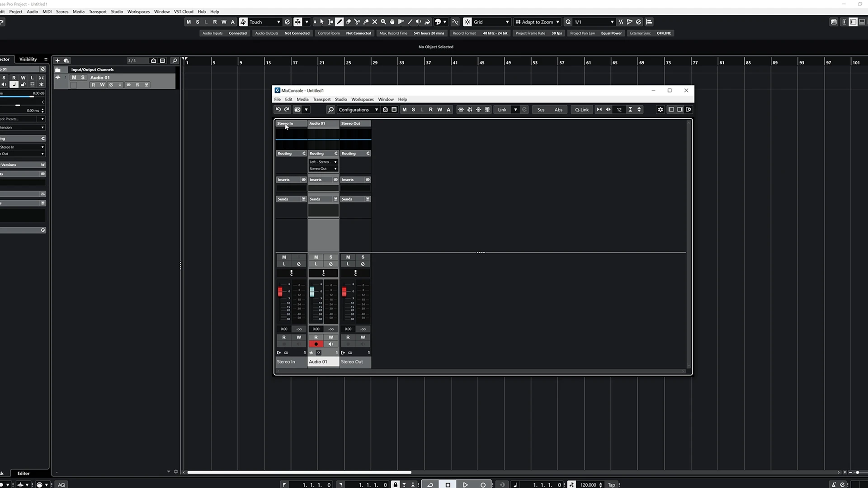Enable monitoring on Audio 01 channel
The height and width of the screenshot is (488, 868).
(331, 344)
